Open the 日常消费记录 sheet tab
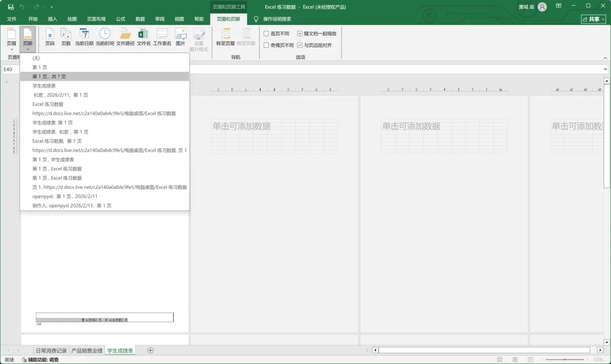Viewport: 611px width, 364px height. point(51,350)
